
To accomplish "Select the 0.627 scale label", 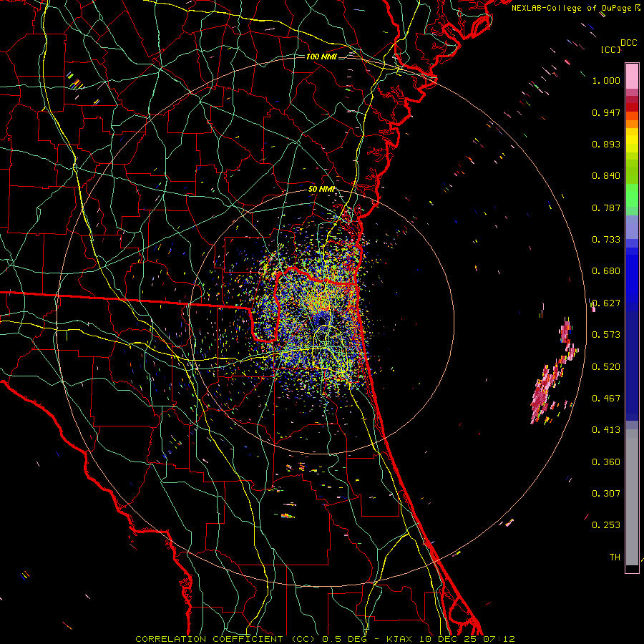I will (606, 303).
